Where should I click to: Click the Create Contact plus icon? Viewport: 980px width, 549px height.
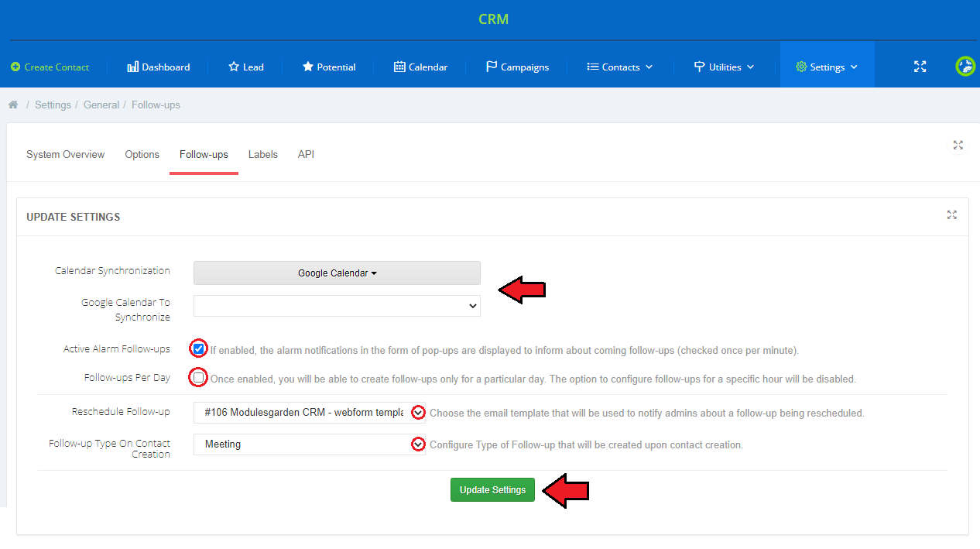tap(15, 67)
